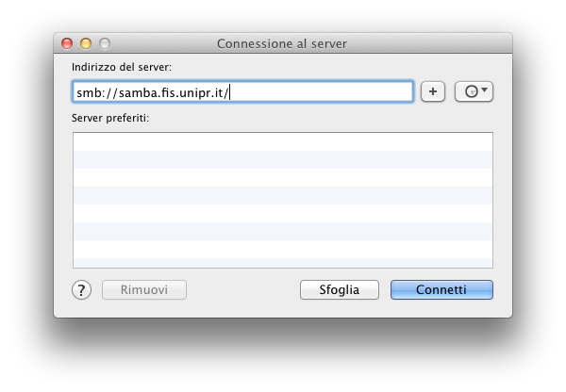
Task: Close the Connessione al server window
Action: 67,43
